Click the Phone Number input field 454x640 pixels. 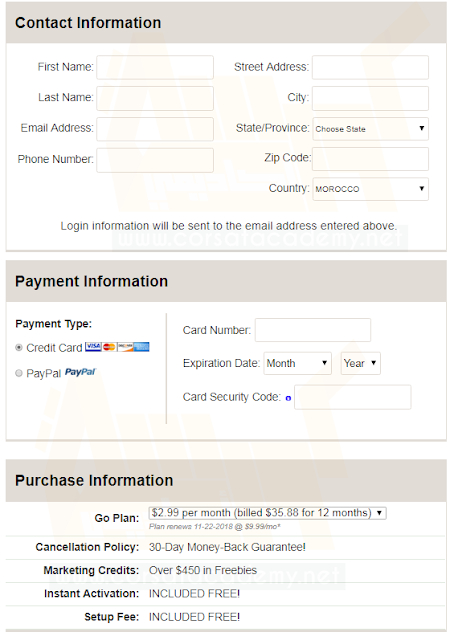coord(155,160)
